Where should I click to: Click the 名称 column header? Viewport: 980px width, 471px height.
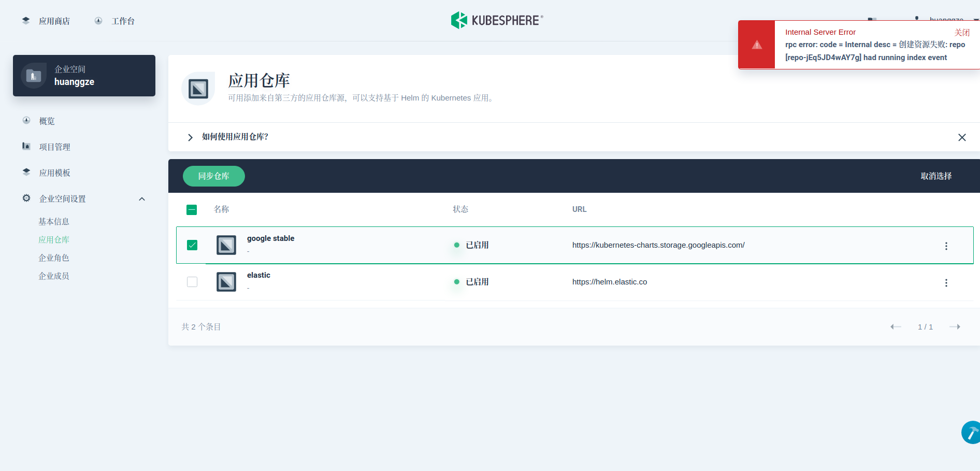pyautogui.click(x=221, y=209)
